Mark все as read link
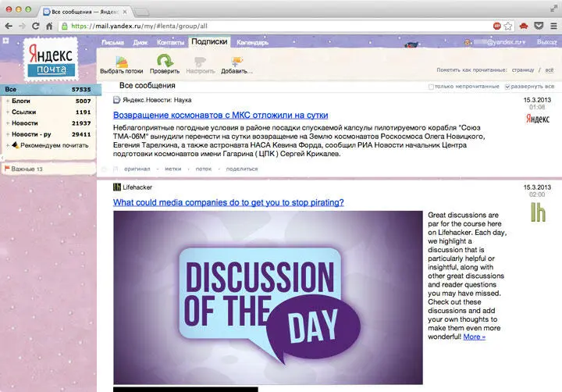 (x=549, y=70)
